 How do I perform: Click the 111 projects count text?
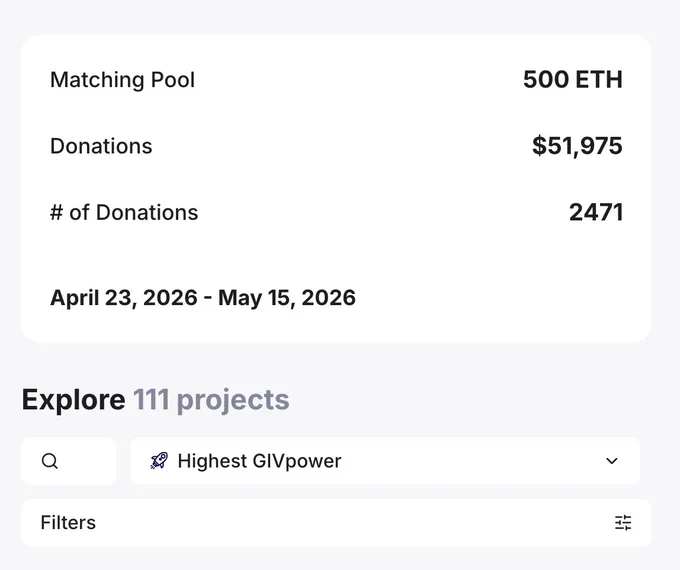pyautogui.click(x=211, y=400)
